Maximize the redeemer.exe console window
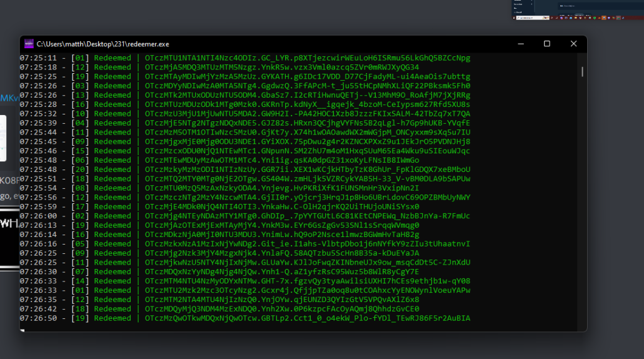Screen dimensions: 644x359 pyautogui.click(x=546, y=44)
